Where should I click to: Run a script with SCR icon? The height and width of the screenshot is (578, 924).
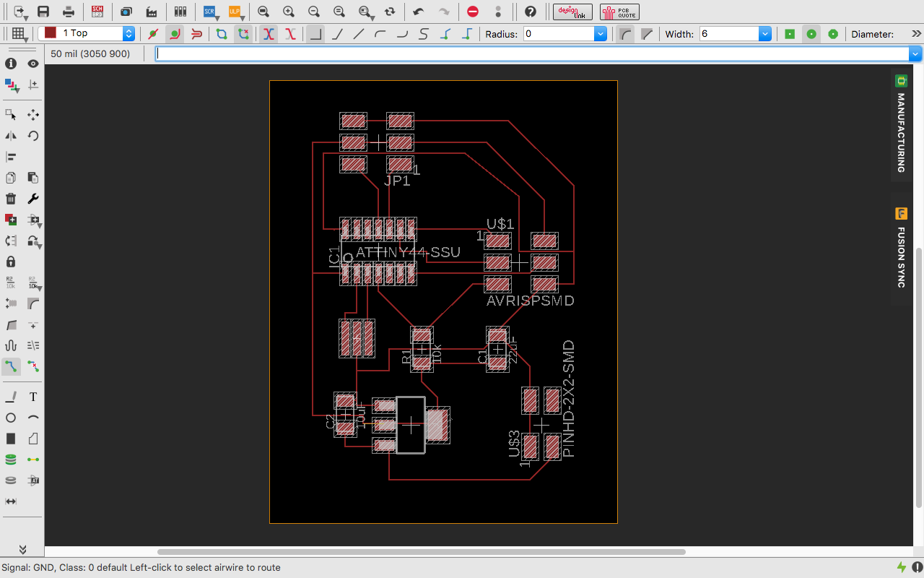tap(209, 12)
